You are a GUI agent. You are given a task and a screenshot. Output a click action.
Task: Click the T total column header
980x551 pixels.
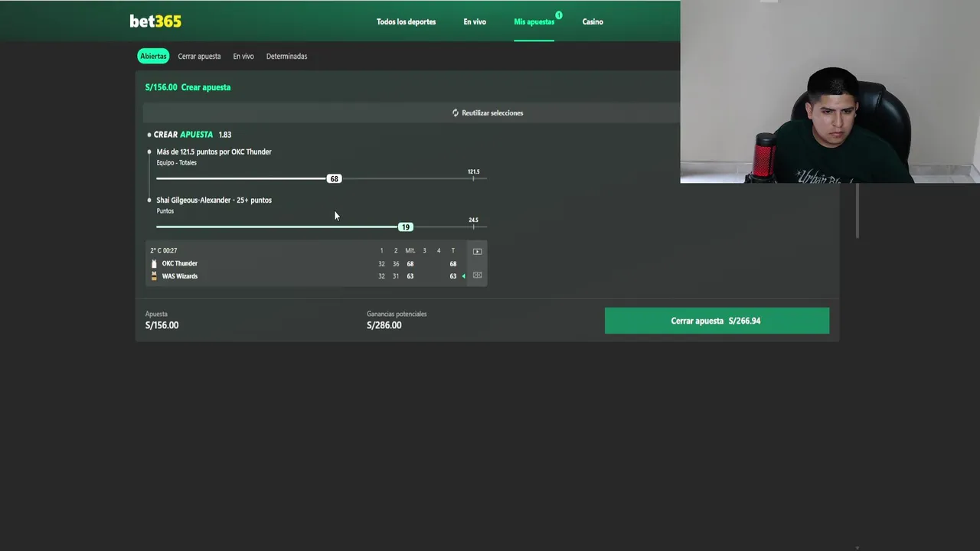coord(452,251)
